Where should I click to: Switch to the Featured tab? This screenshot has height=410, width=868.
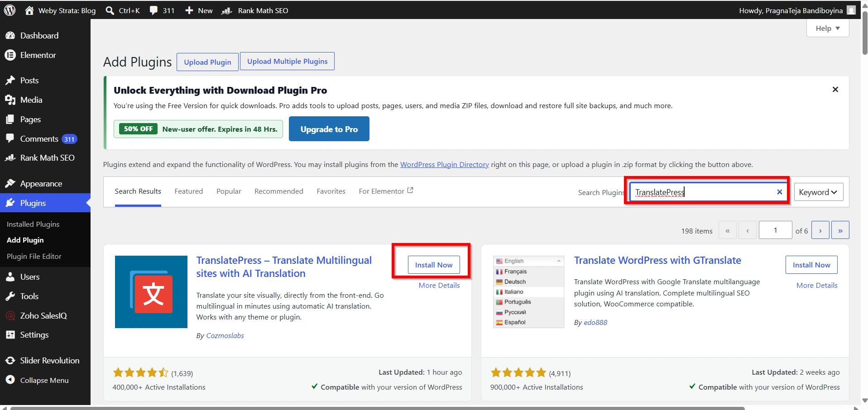click(x=189, y=191)
